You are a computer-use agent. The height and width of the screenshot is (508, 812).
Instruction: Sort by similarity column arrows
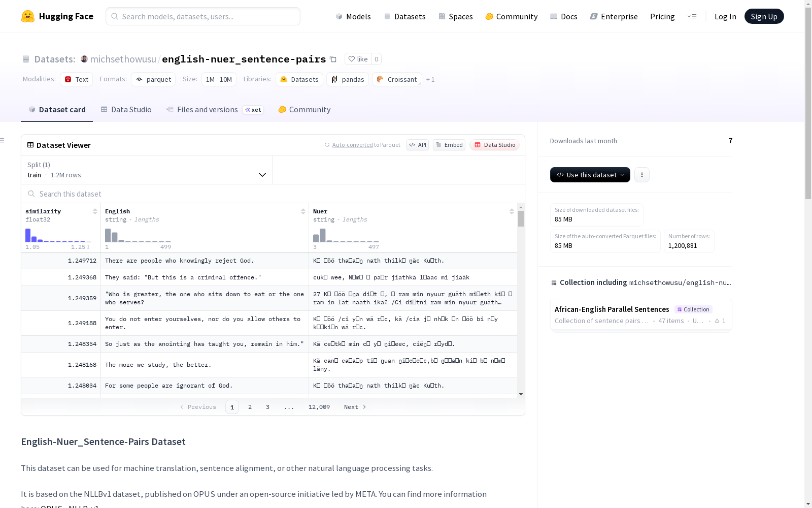tap(95, 211)
